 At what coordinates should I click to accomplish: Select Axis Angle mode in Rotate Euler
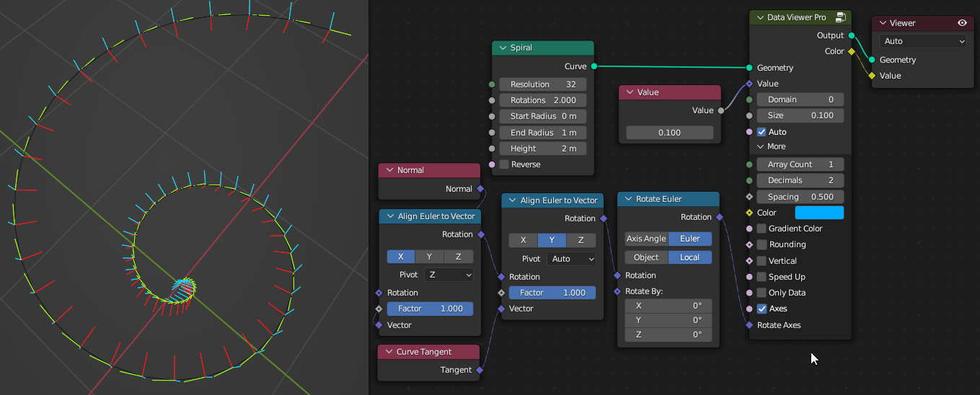tap(647, 239)
